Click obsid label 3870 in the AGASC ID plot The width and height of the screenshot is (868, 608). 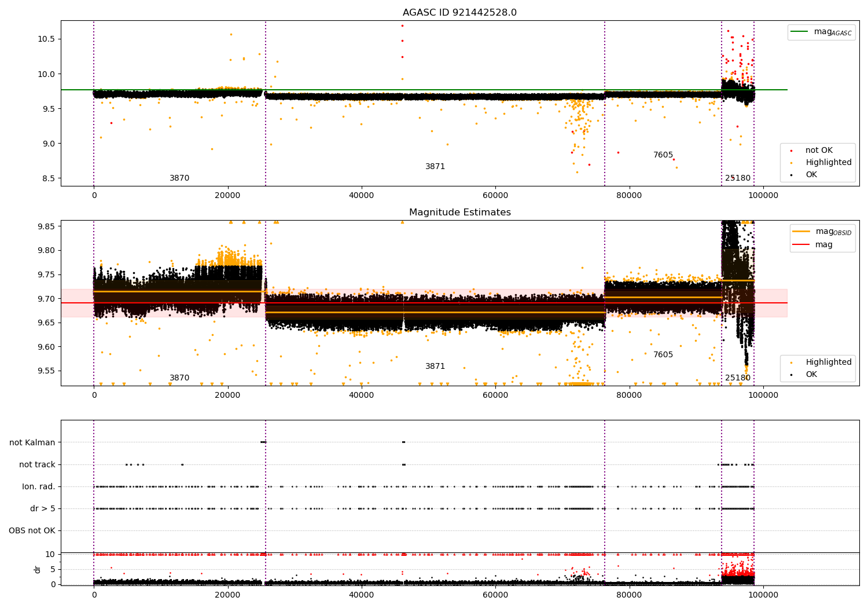[179, 178]
